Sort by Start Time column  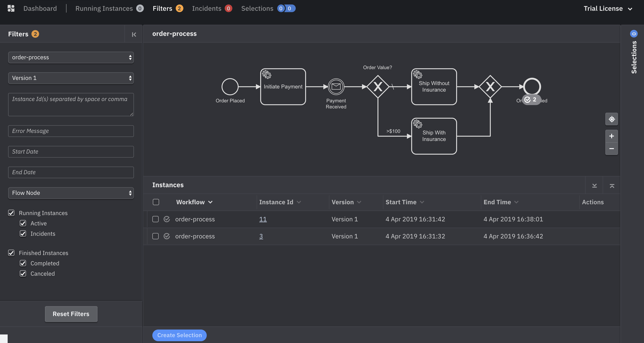tap(405, 202)
